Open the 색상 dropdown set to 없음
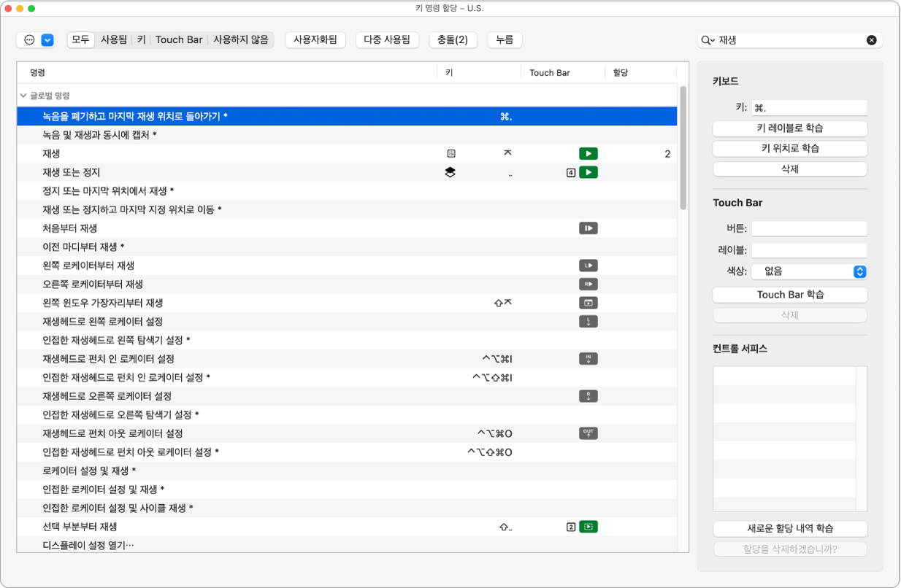This screenshot has width=901, height=588. [809, 271]
